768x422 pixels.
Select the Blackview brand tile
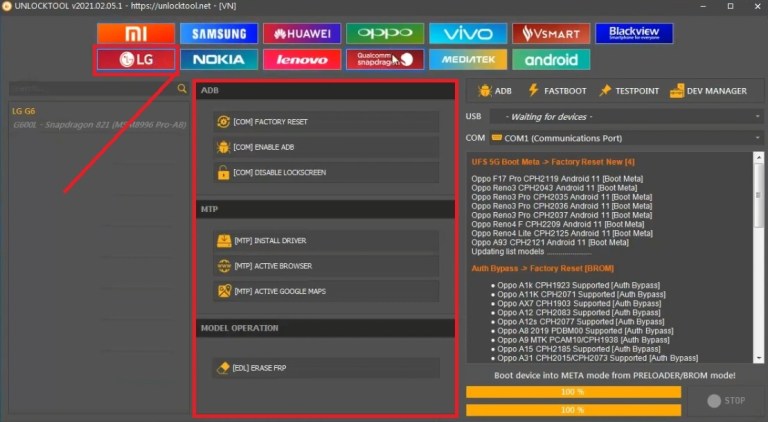[634, 33]
